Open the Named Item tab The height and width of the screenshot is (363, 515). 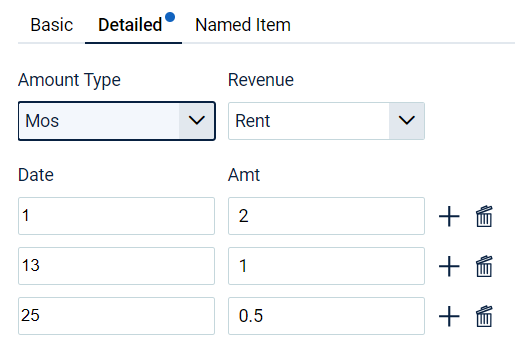click(x=243, y=25)
